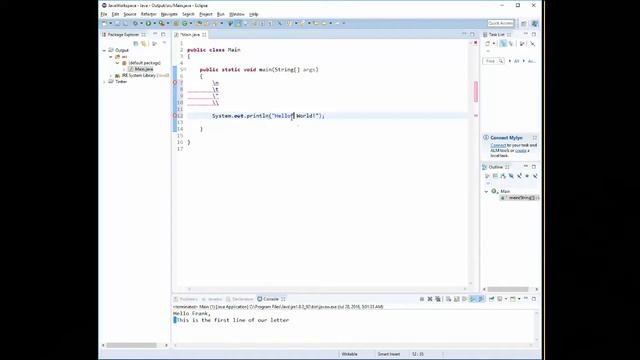Click the fold toggle on line 5
Viewport: 640px width, 360px height.
tap(184, 70)
